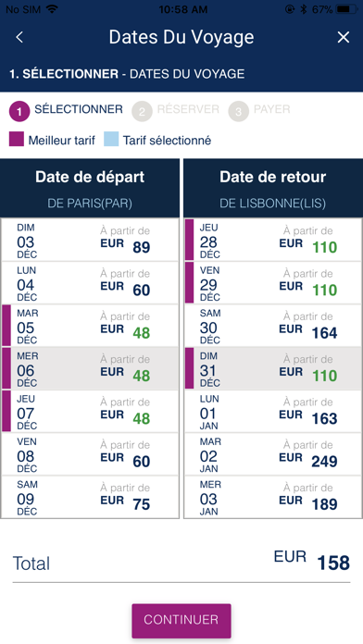This screenshot has height=644, width=363.
Task: Tap the Meilleur tarif purple swatch
Action: [17, 139]
